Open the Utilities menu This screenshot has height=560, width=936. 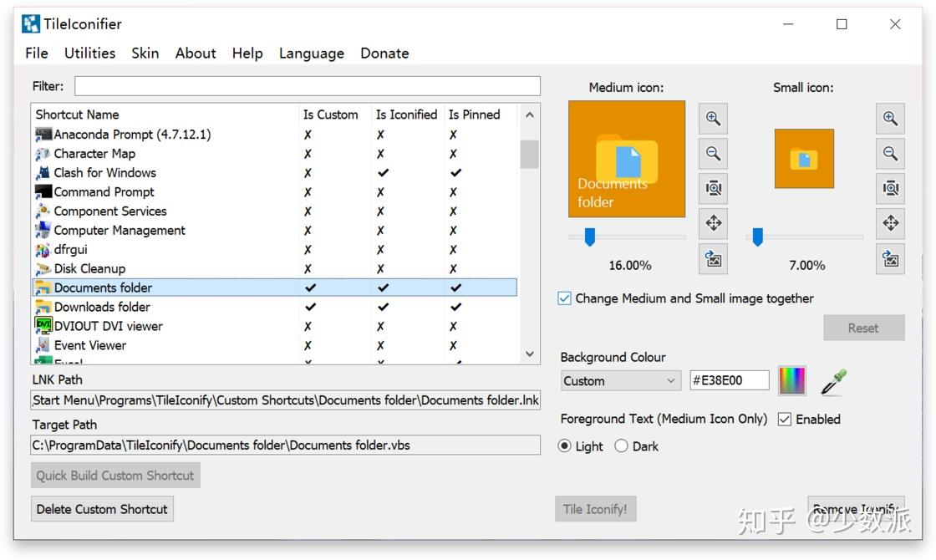[90, 53]
